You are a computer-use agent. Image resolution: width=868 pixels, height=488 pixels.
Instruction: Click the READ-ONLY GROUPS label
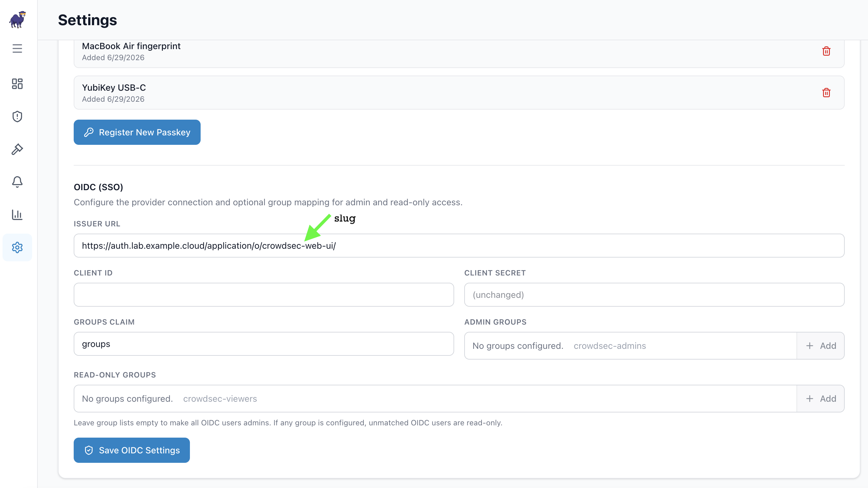coord(115,375)
